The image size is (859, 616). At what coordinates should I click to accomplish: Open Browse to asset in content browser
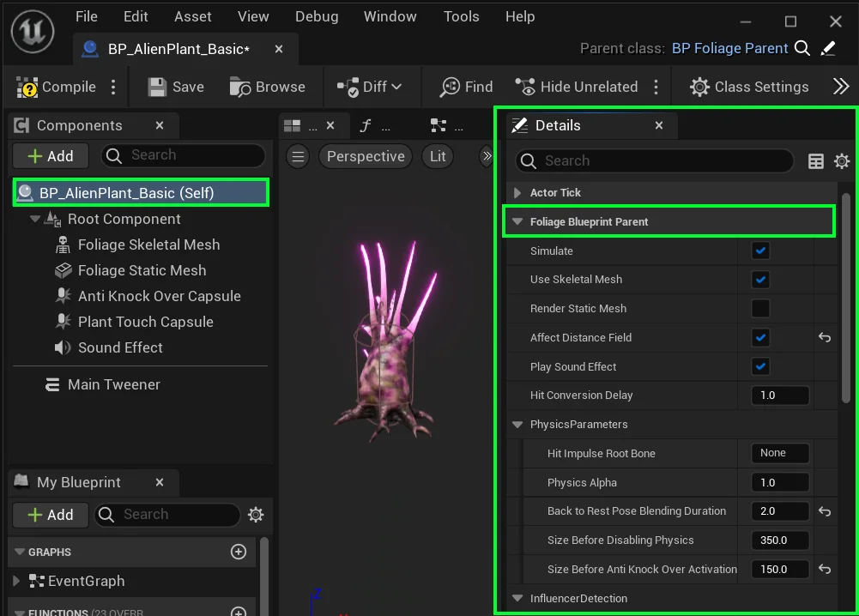[x=240, y=87]
